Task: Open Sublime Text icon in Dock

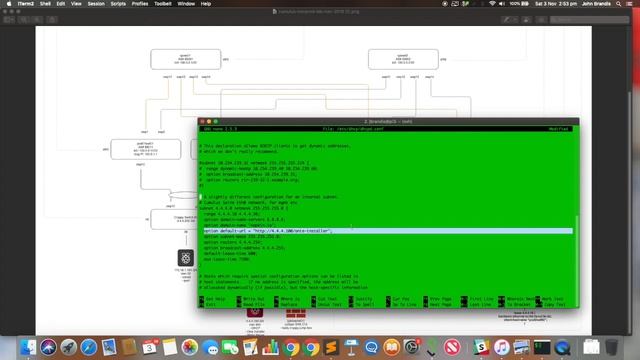Action: [x=331, y=347]
